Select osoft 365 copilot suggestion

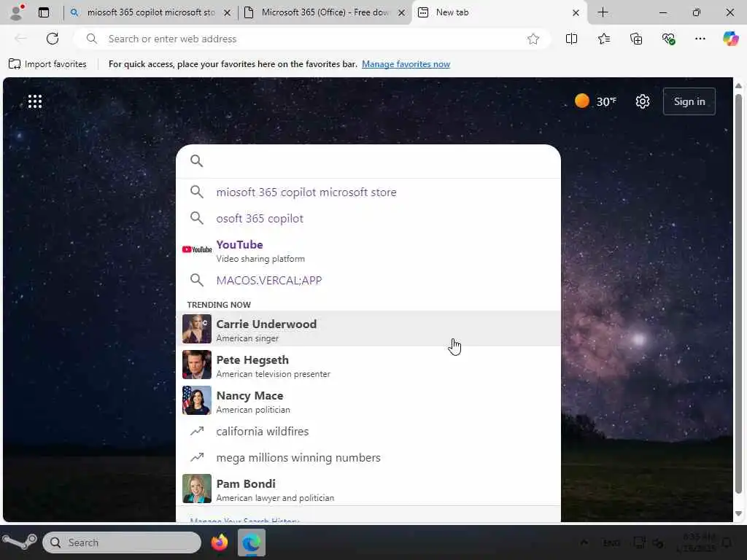tap(368, 218)
